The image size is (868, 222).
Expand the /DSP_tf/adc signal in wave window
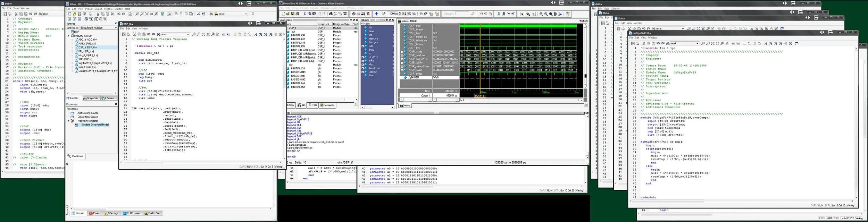click(402, 52)
